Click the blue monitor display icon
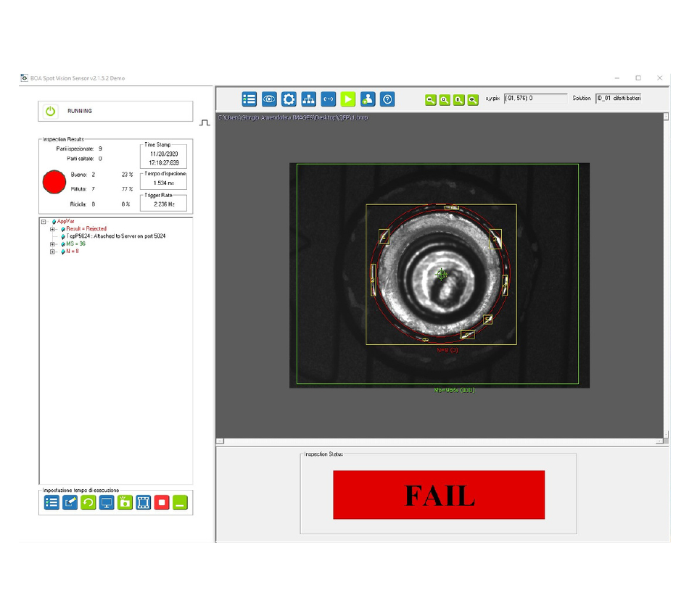This screenshot has height=616, width=689. [107, 502]
